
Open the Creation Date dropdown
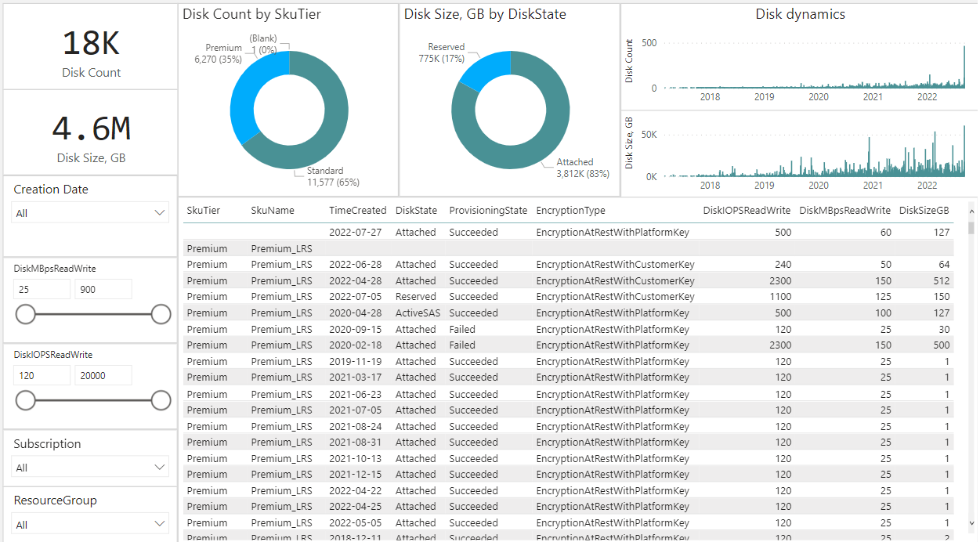[90, 213]
